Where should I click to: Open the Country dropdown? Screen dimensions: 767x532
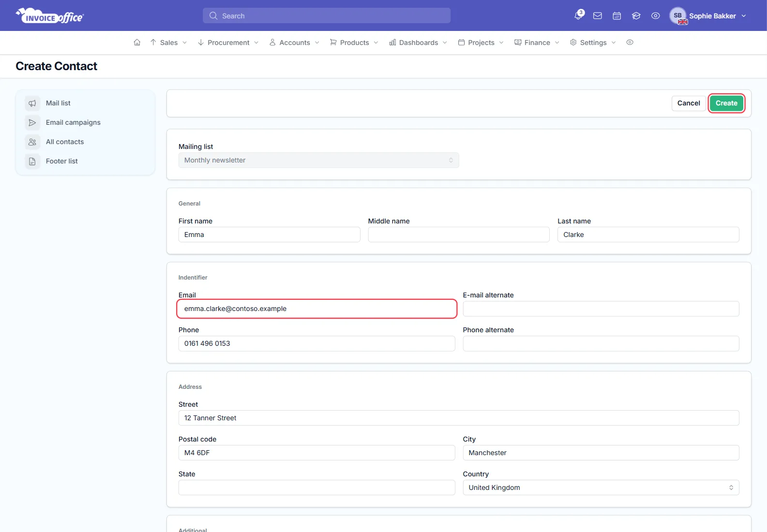(601, 488)
